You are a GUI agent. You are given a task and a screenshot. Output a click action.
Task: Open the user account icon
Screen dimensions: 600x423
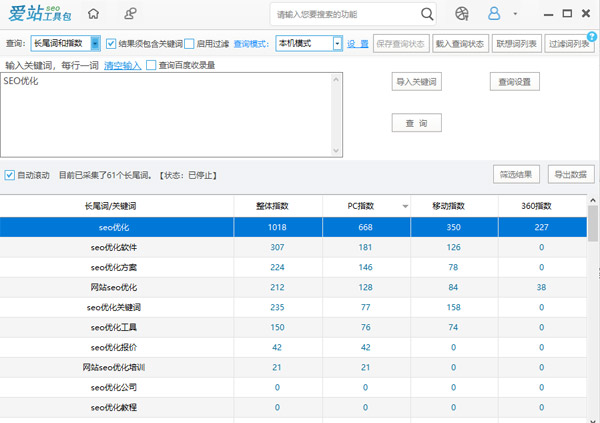[x=494, y=14]
